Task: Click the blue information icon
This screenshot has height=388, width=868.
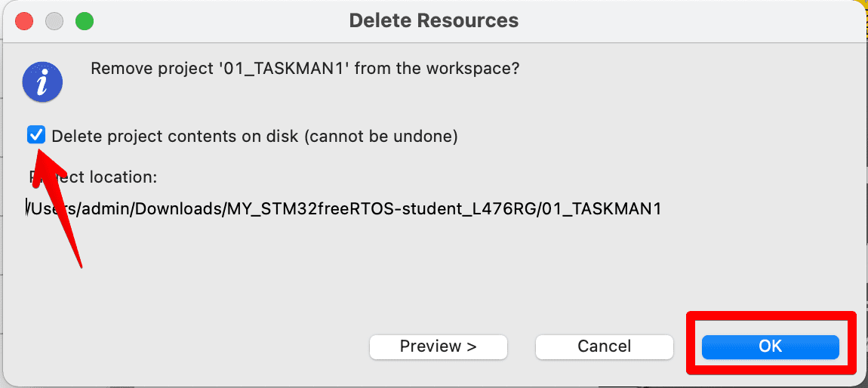Action: (42, 83)
